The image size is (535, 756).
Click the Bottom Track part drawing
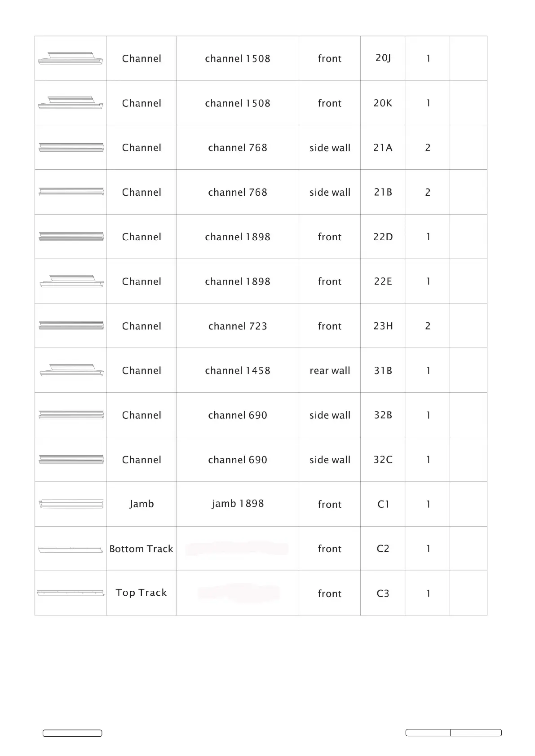71,549
